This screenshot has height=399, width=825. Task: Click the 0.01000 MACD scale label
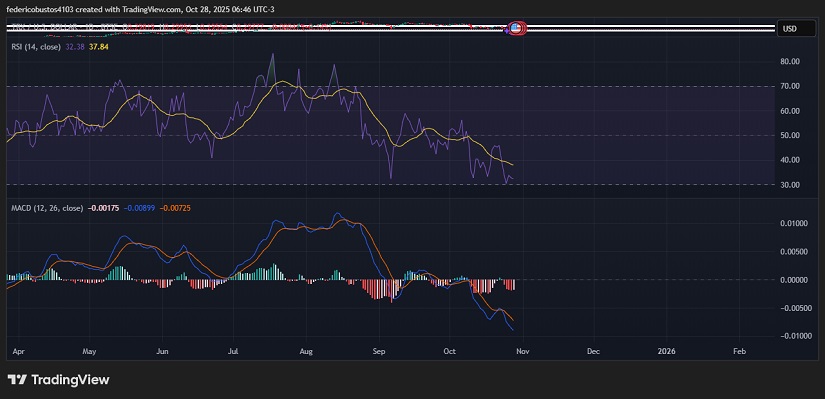[794, 224]
